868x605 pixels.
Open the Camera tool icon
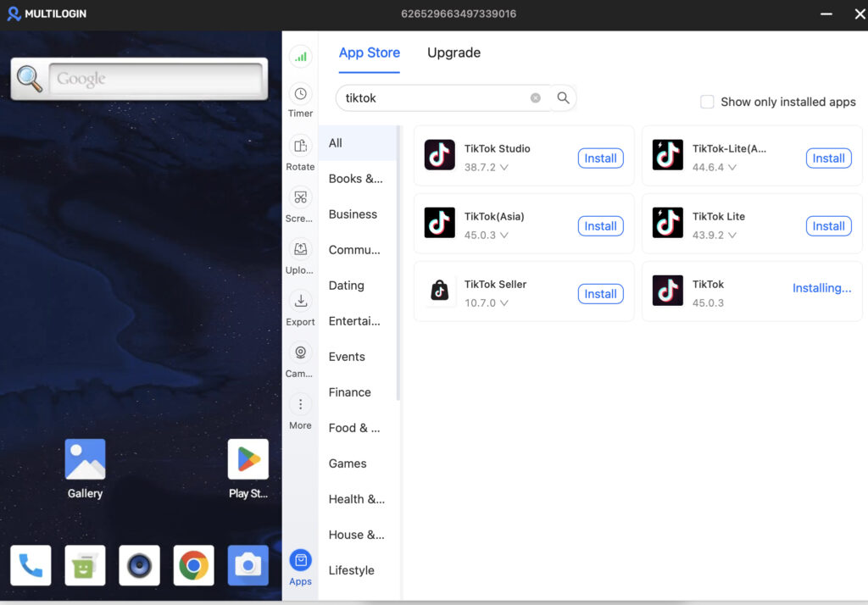[300, 352]
